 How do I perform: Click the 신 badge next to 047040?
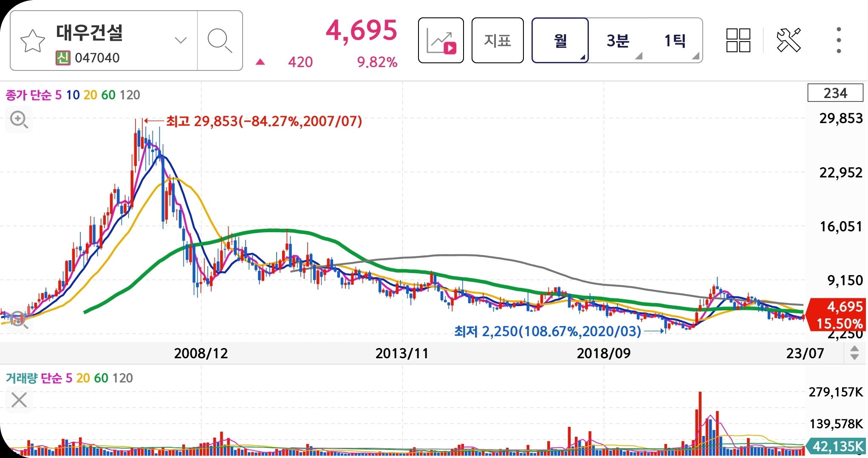coord(63,58)
